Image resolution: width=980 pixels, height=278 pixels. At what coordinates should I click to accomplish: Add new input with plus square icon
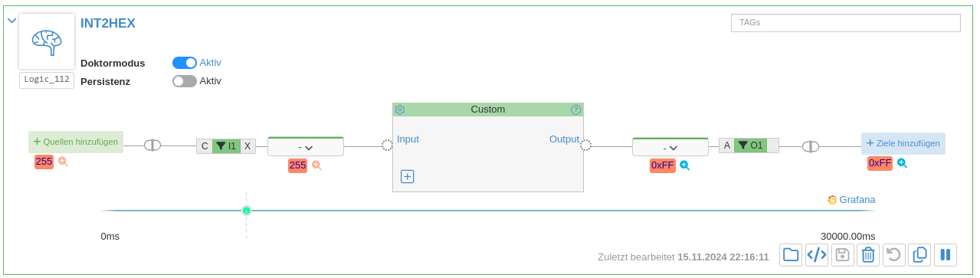tap(408, 177)
